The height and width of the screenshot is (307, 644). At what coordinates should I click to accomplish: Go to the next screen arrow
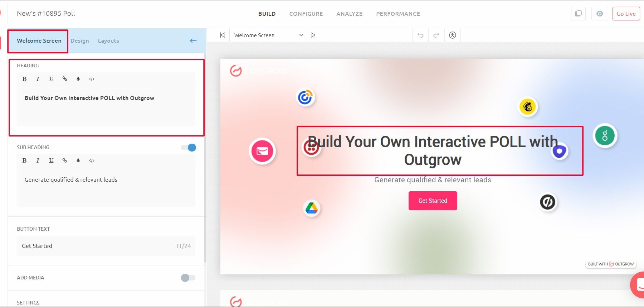(x=313, y=35)
